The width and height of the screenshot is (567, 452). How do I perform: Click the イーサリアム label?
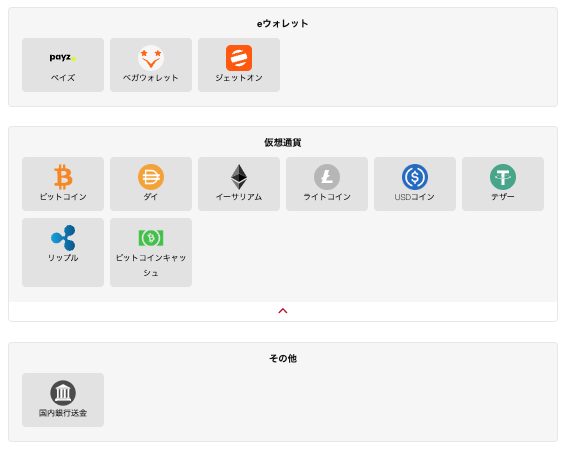[x=239, y=197]
